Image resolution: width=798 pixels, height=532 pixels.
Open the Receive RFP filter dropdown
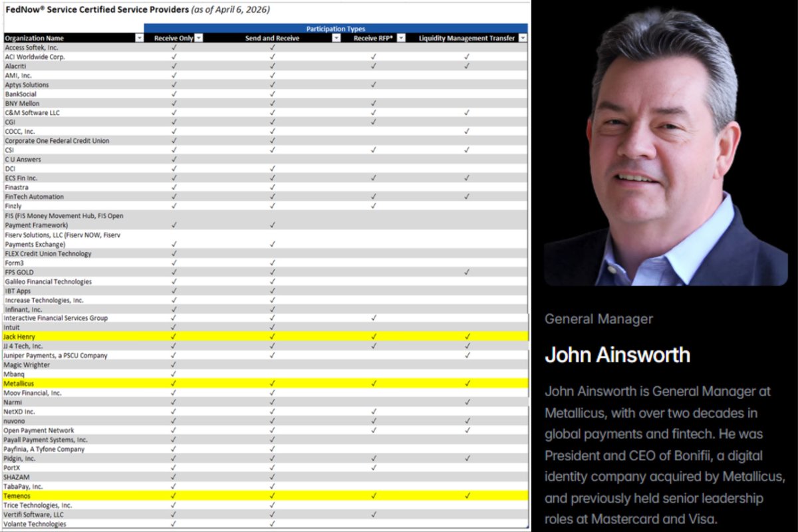click(x=401, y=38)
